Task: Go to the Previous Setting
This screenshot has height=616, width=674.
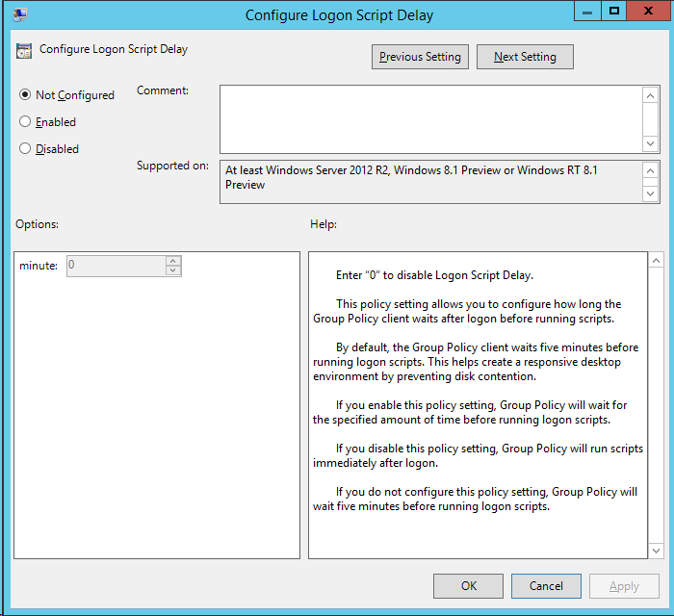Action: (420, 57)
